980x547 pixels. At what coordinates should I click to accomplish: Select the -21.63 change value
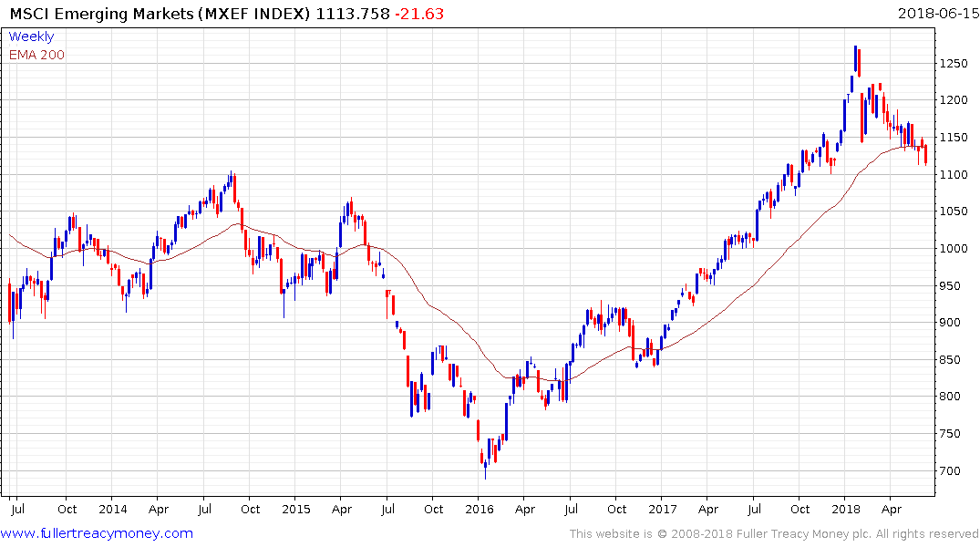pyautogui.click(x=419, y=14)
